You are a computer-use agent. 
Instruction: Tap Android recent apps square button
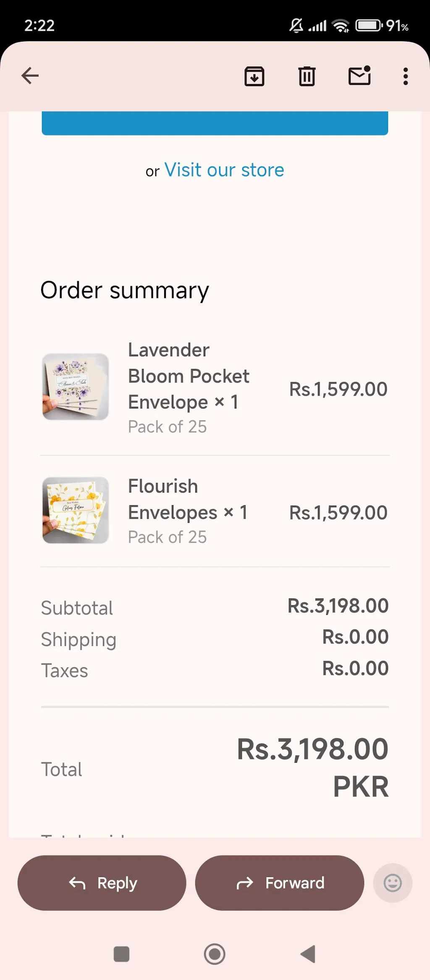point(121,954)
